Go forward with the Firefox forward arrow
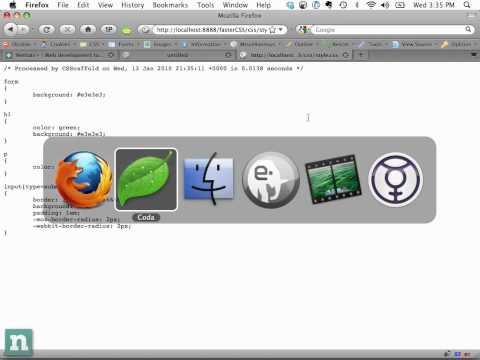The image size is (480, 360). point(23,29)
